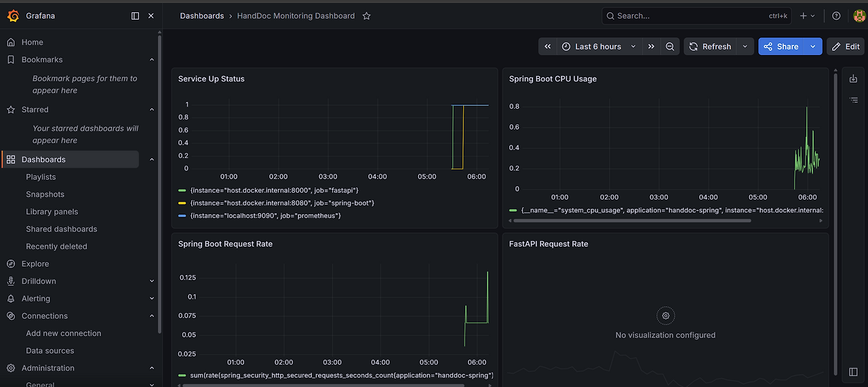Open Explore from the sidebar
Image resolution: width=868 pixels, height=387 pixels.
[35, 263]
